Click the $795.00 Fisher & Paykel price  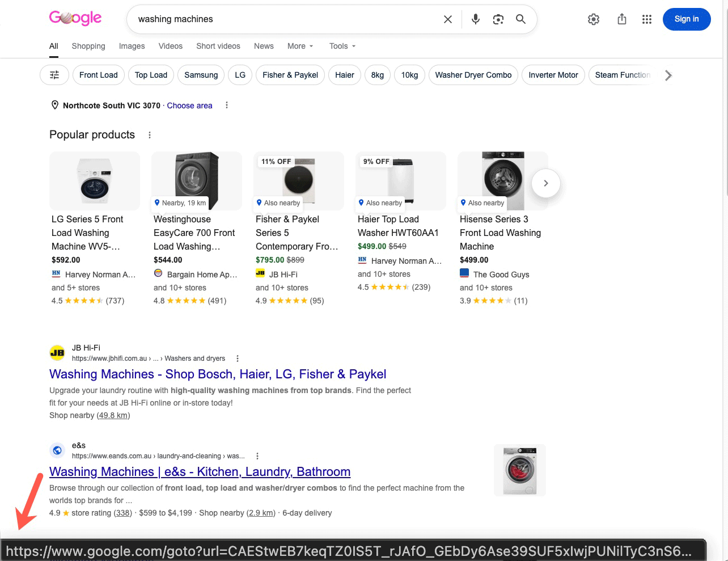(x=270, y=260)
